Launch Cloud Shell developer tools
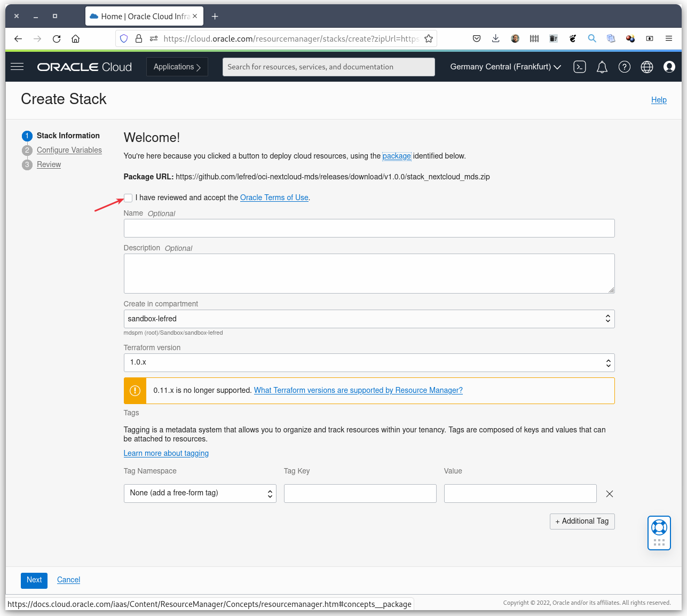Screen dimensions: 687x616 580,67
